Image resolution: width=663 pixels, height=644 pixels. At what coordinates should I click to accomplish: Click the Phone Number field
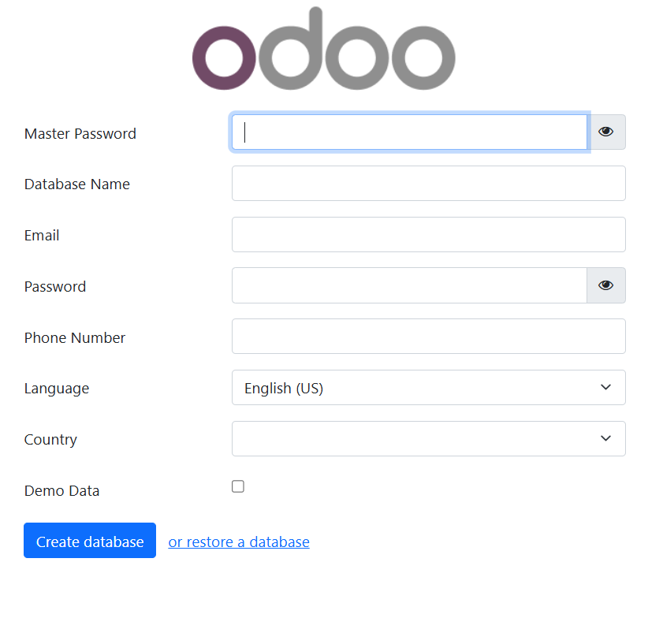coord(428,336)
